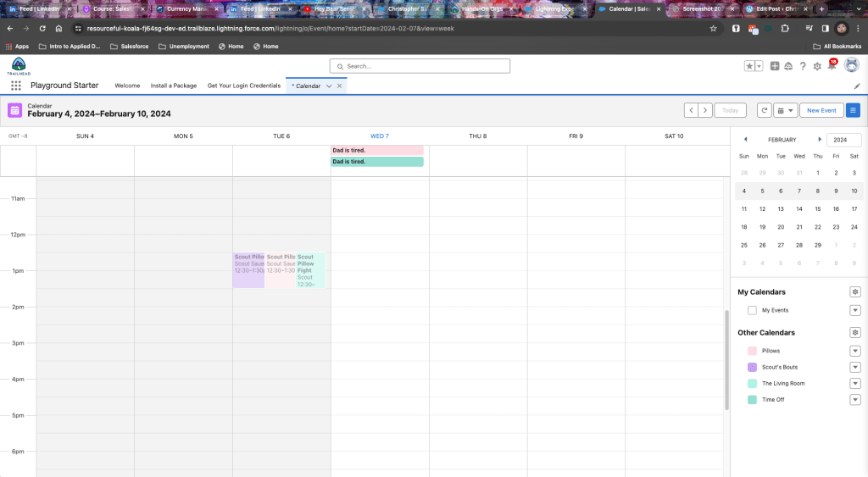This screenshot has height=477, width=868.
Task: Open the App Launcher grid icon
Action: tap(16, 86)
